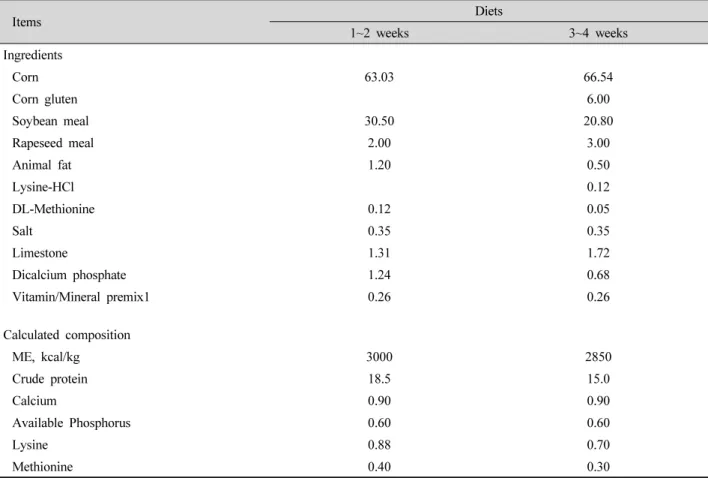
Task: Select Rapeseed meal value 2.00
Action: [379, 143]
